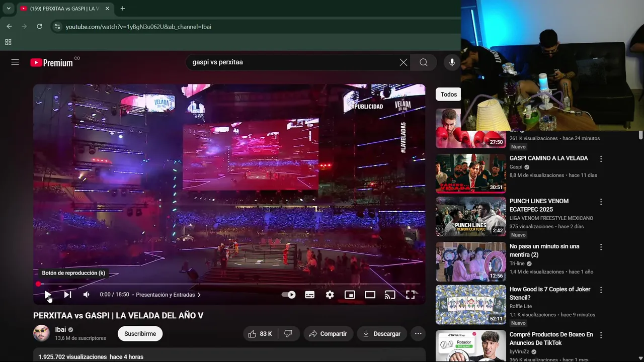The image size is (644, 362).
Task: Open the title 'PUNCH LINES VENOM ECATEPEC 2025'
Action: click(539, 205)
